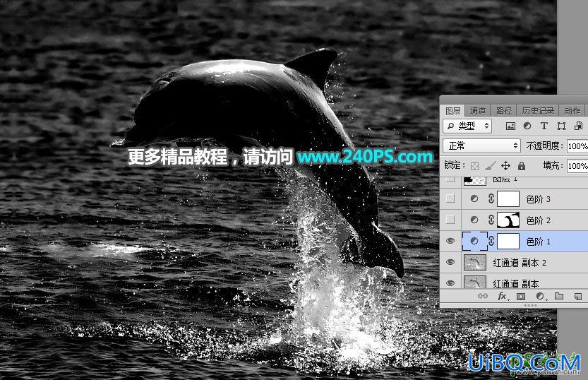The height and width of the screenshot is (380, 588).
Task: Open the 正常 blend mode dropdown
Action: pos(481,146)
